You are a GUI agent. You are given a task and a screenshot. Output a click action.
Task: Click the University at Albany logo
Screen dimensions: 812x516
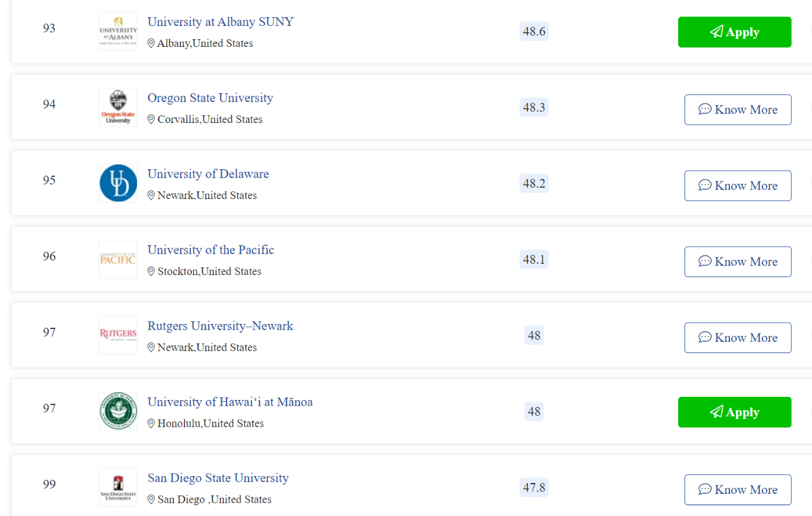[118, 31]
